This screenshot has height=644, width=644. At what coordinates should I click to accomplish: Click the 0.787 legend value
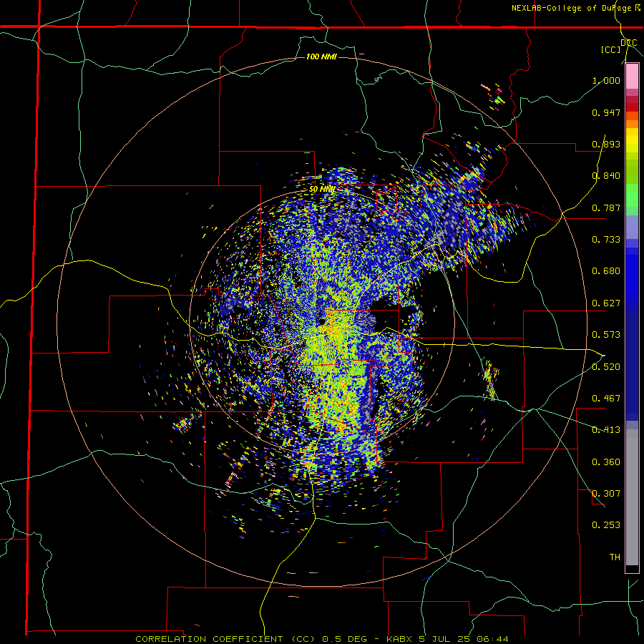(606, 208)
